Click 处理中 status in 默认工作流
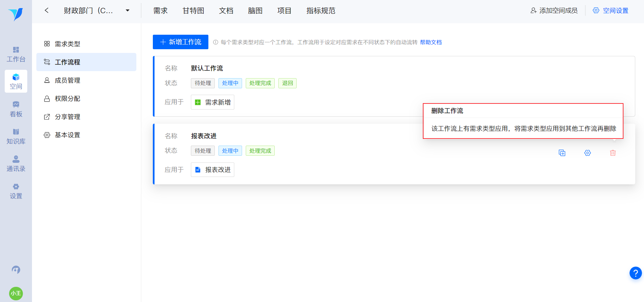 (x=230, y=83)
